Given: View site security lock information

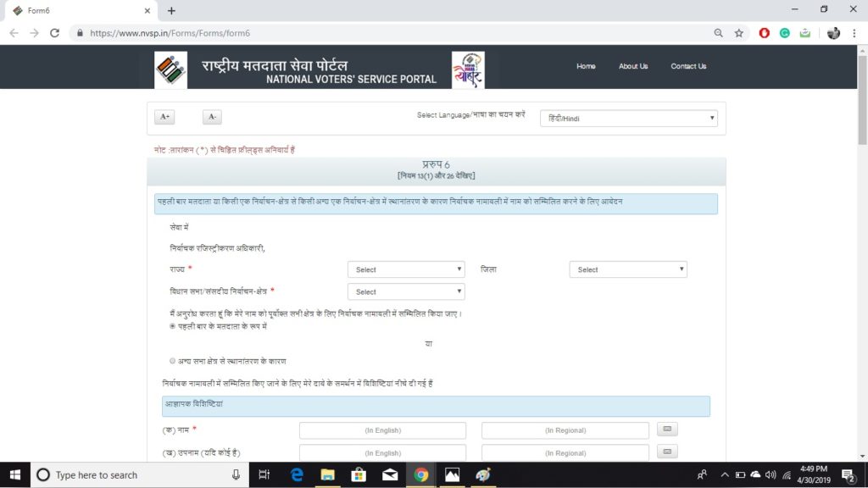Looking at the screenshot, I should 80,33.
